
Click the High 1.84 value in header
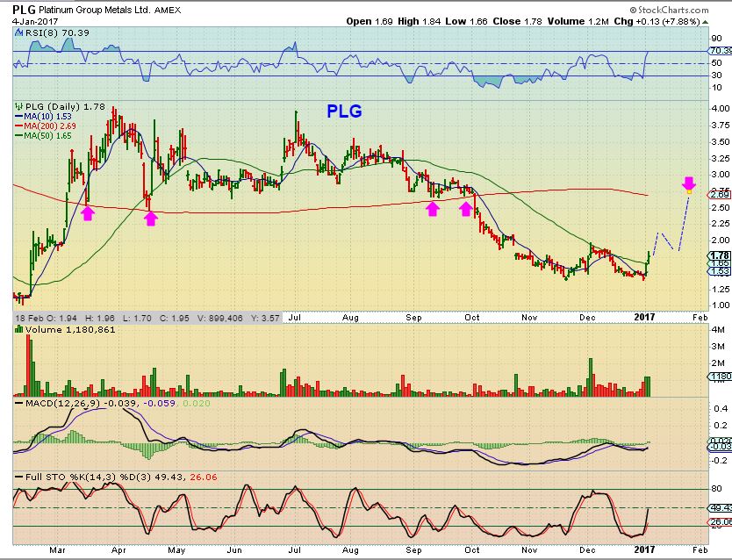(x=419, y=21)
